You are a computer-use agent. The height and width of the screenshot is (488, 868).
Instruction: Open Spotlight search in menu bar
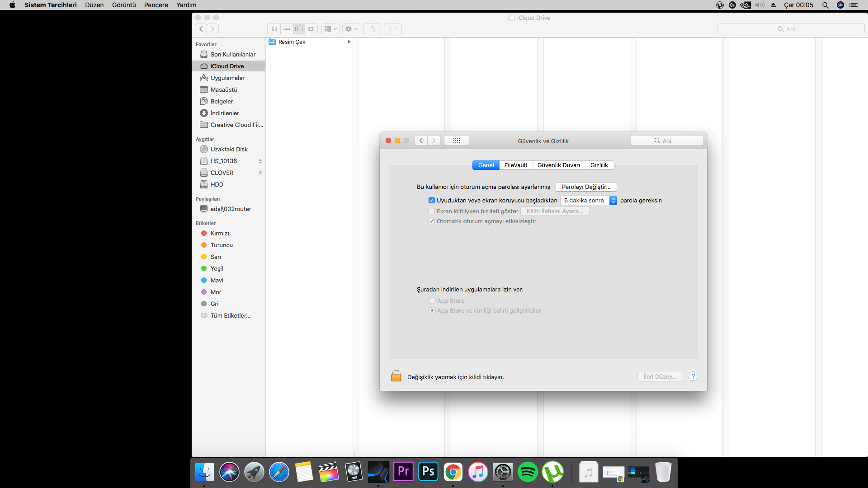click(x=825, y=5)
